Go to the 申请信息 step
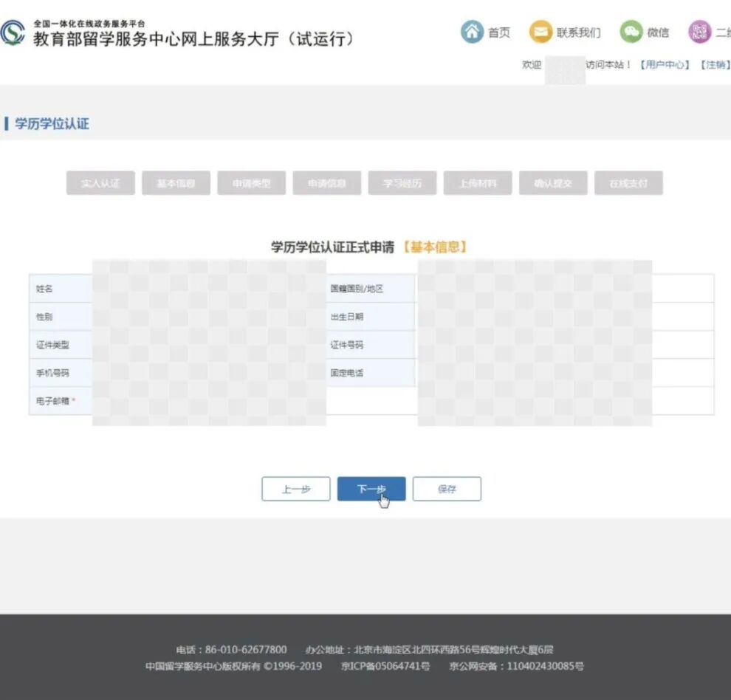Viewport: 731px width, 700px height. coord(326,182)
